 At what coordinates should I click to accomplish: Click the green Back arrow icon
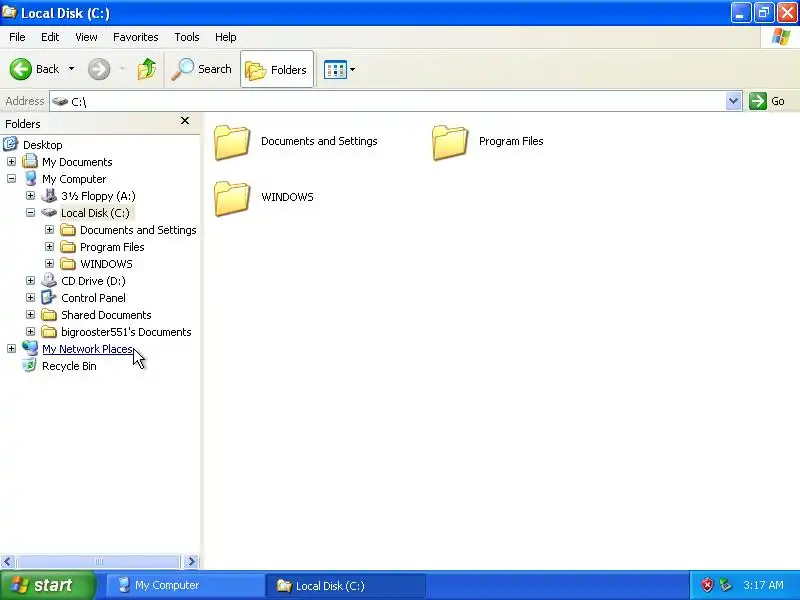[x=20, y=69]
